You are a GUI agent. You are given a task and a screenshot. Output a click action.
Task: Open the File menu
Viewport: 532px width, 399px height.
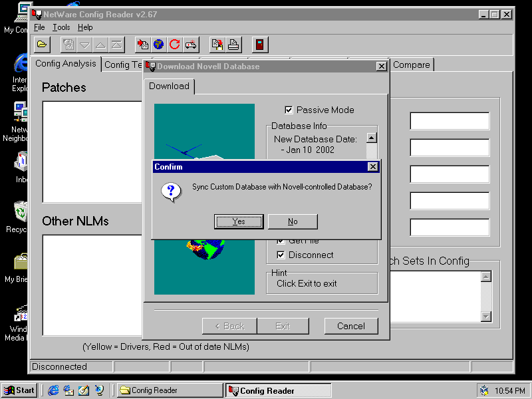(x=39, y=27)
